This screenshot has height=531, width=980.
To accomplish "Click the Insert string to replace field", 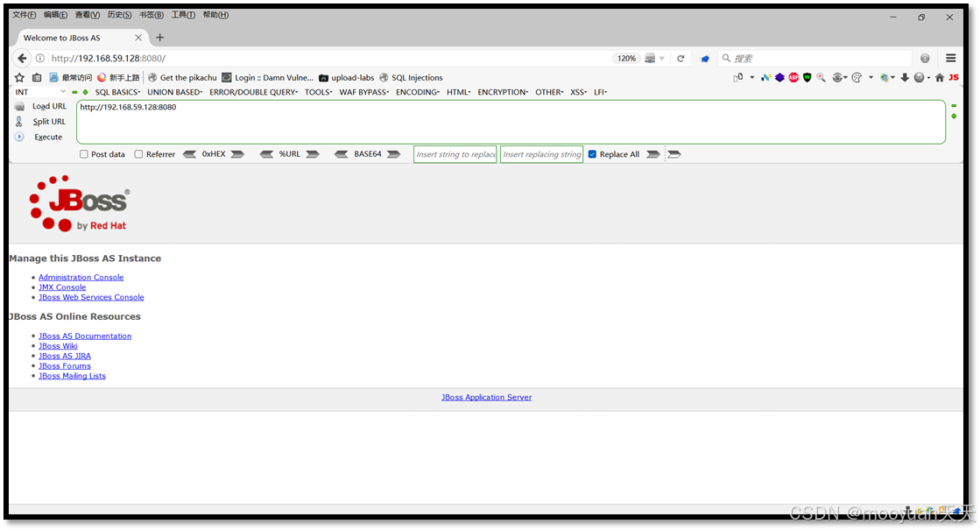I will pos(455,154).
